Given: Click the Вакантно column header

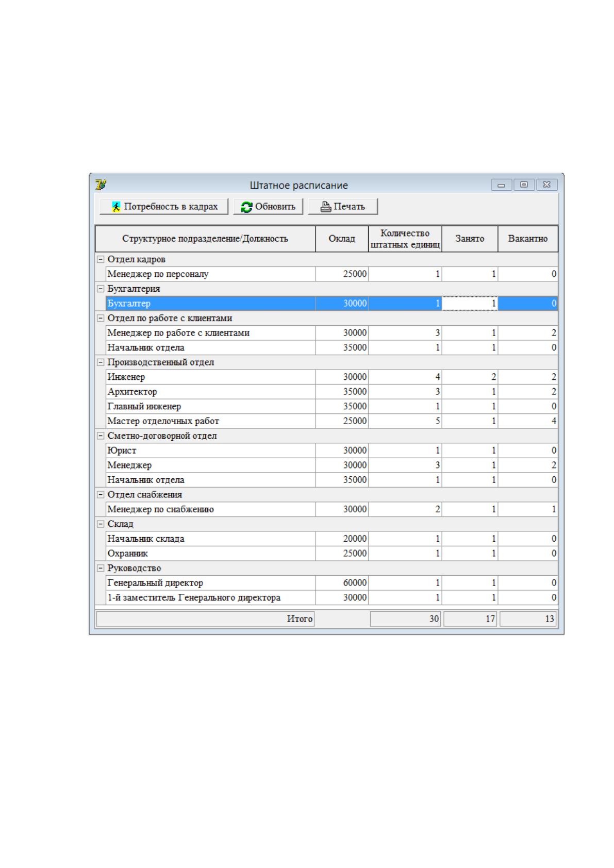Looking at the screenshot, I should tap(528, 239).
